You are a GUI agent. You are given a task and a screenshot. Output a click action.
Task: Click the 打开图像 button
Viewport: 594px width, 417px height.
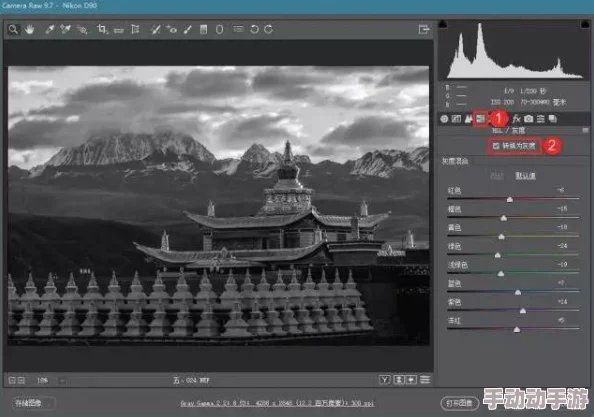point(460,403)
